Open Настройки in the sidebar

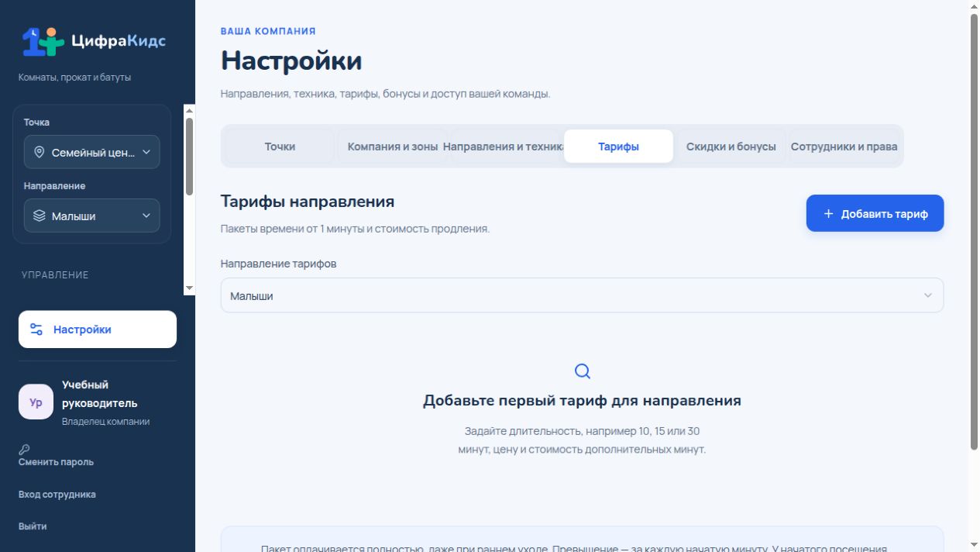click(x=98, y=329)
